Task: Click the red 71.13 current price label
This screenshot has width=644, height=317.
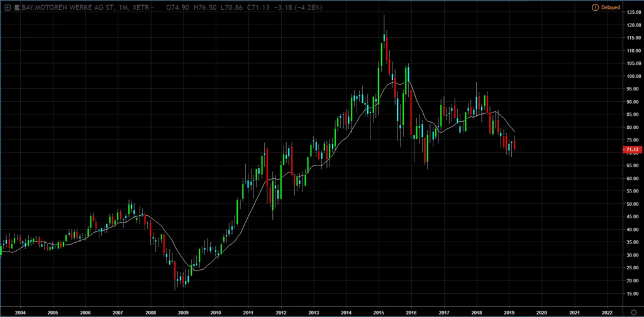Action: (633, 150)
